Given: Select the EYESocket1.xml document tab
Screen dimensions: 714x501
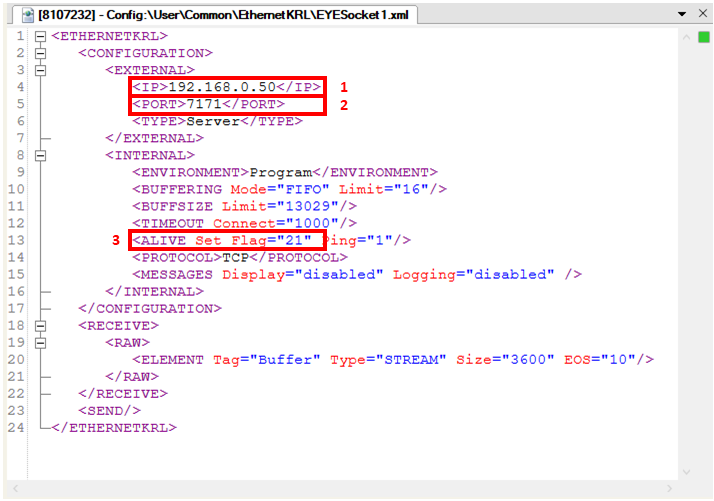Looking at the screenshot, I should point(214,15).
